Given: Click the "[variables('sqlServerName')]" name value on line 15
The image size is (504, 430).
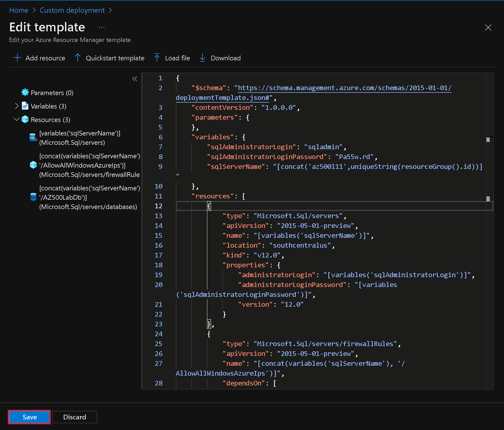Looking at the screenshot, I should [312, 235].
